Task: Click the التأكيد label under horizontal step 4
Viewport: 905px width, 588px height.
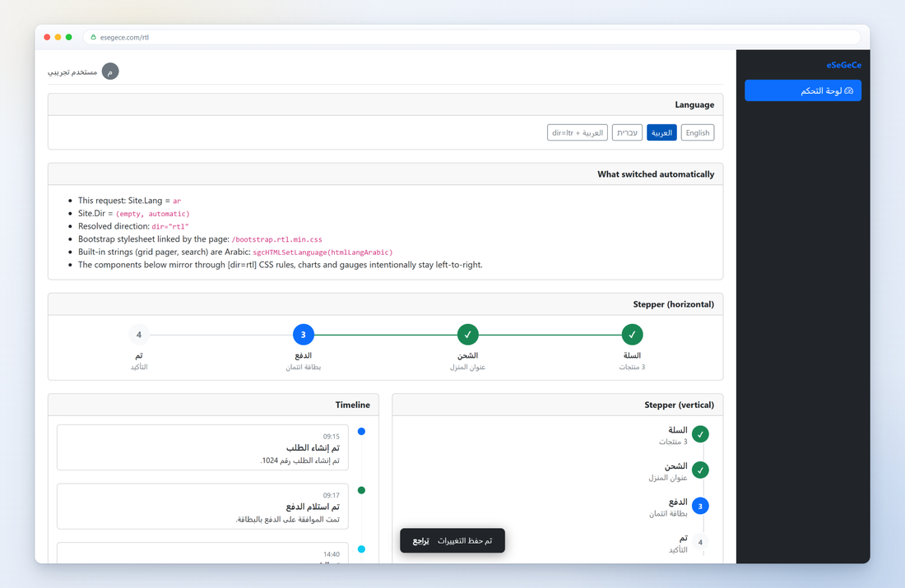Action: coord(138,368)
